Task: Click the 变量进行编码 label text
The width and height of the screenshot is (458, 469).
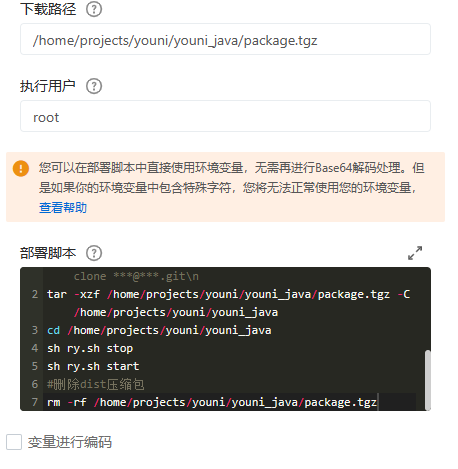Action: click(x=70, y=442)
